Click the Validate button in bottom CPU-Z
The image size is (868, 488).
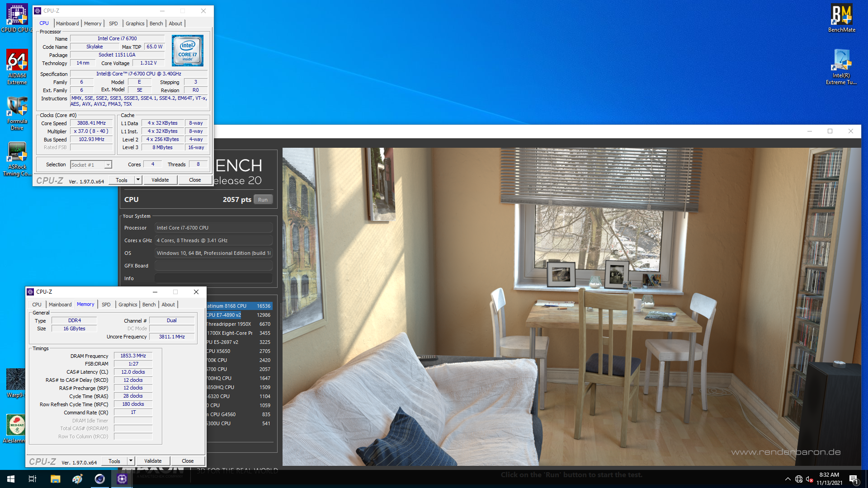pyautogui.click(x=153, y=461)
